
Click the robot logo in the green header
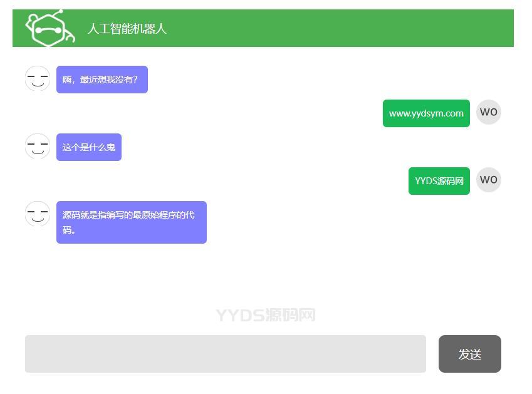click(x=50, y=28)
